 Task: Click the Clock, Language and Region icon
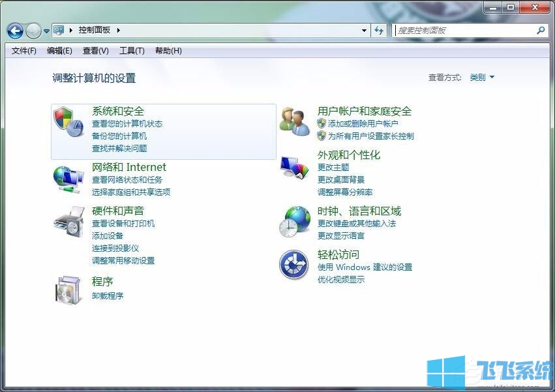(294, 222)
